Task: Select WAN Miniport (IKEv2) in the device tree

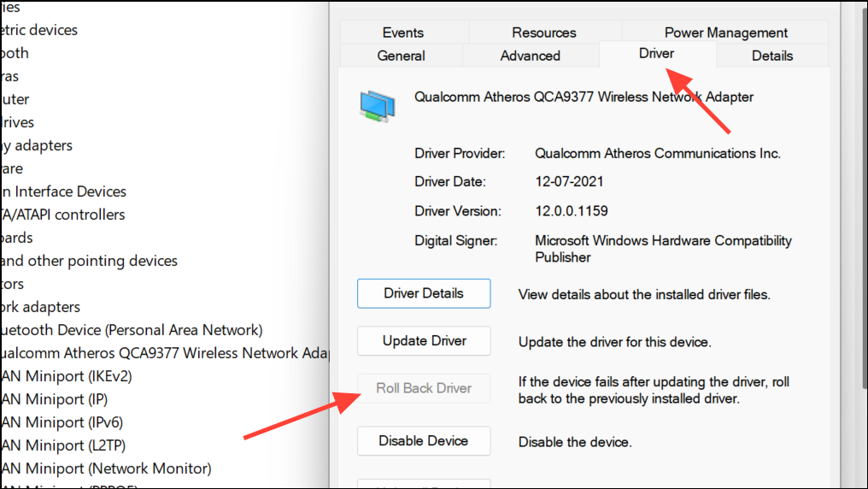Action: (67, 376)
